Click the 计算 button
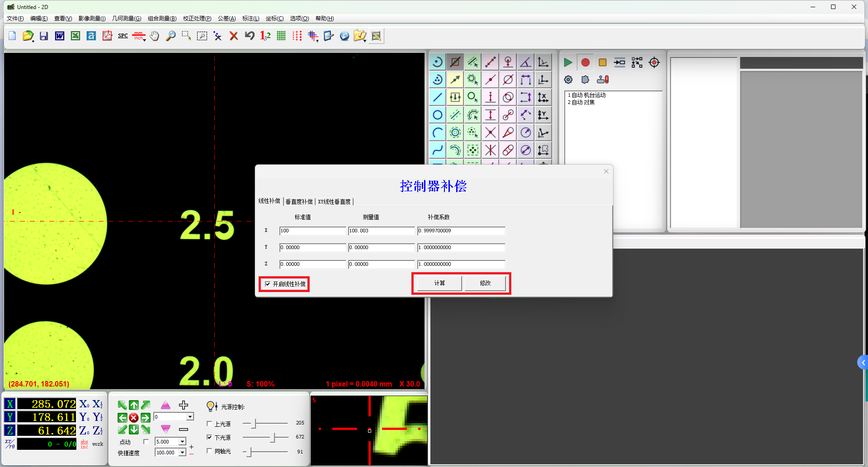 click(x=439, y=283)
